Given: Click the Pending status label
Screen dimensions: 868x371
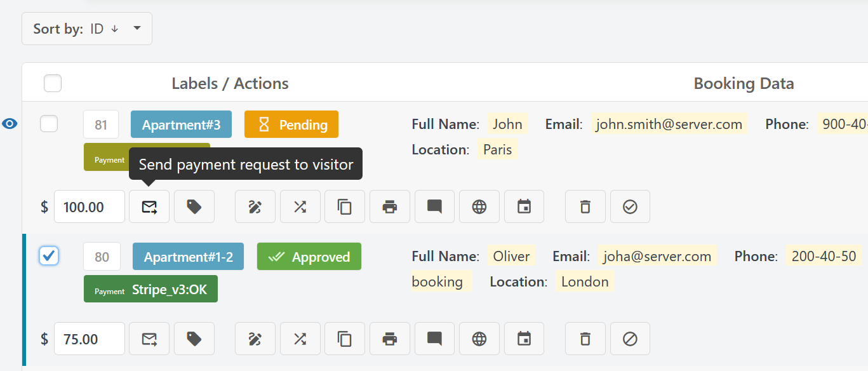Looking at the screenshot, I should (291, 125).
